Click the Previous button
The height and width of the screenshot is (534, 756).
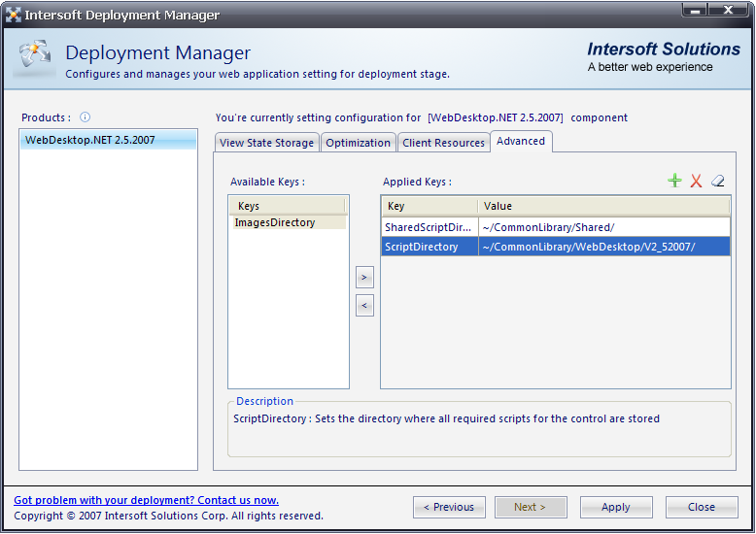pyautogui.click(x=449, y=507)
